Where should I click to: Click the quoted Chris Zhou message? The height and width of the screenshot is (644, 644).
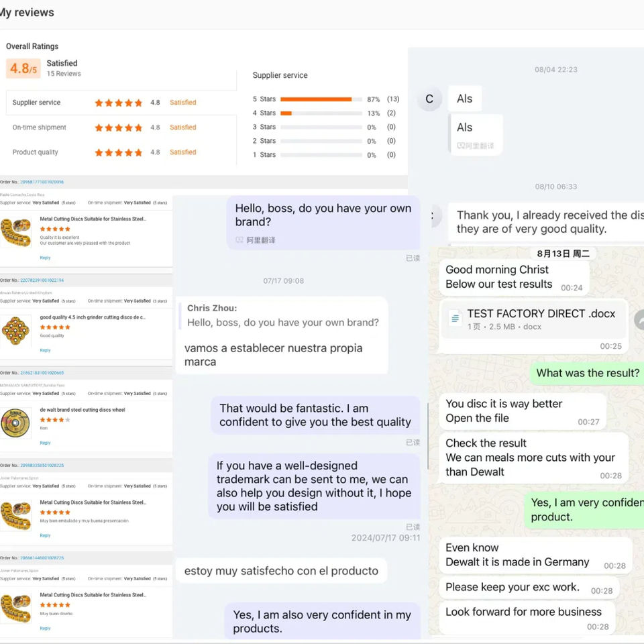(x=282, y=316)
